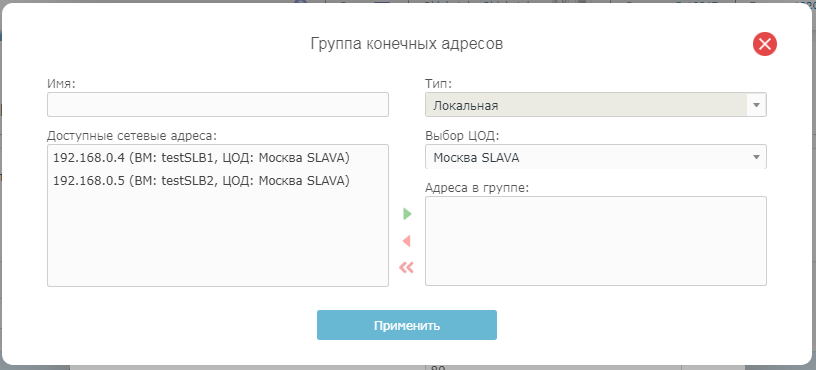The width and height of the screenshot is (816, 370).
Task: Expand the Тип dropdown arrow
Action: [x=756, y=105]
